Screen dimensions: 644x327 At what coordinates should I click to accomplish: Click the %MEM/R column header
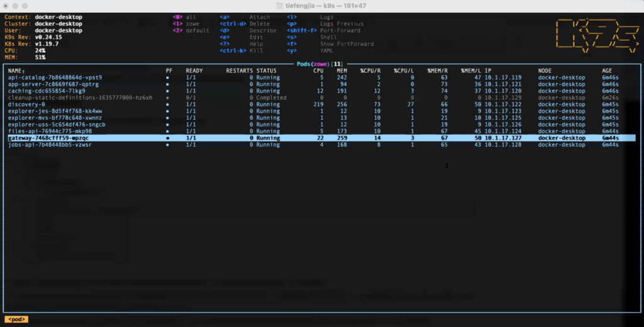pyautogui.click(x=438, y=70)
